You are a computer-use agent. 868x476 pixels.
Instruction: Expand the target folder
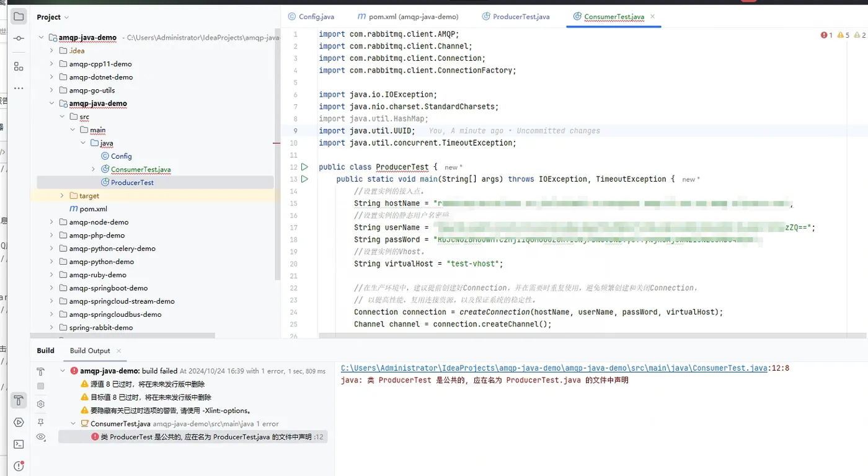coord(62,196)
